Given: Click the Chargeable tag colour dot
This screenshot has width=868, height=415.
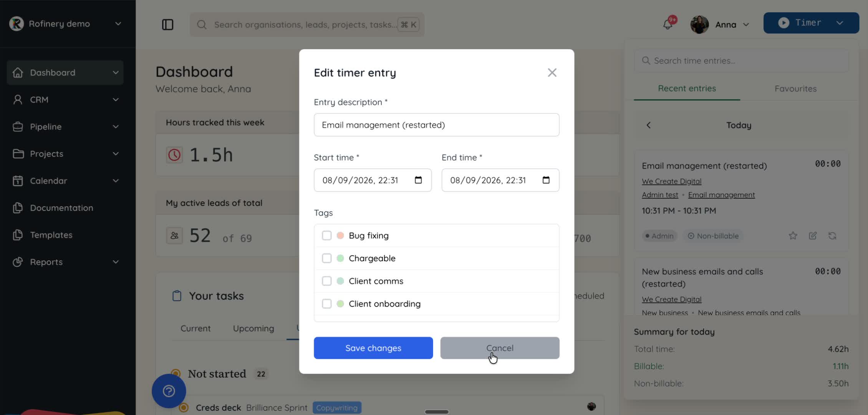Looking at the screenshot, I should pos(340,258).
